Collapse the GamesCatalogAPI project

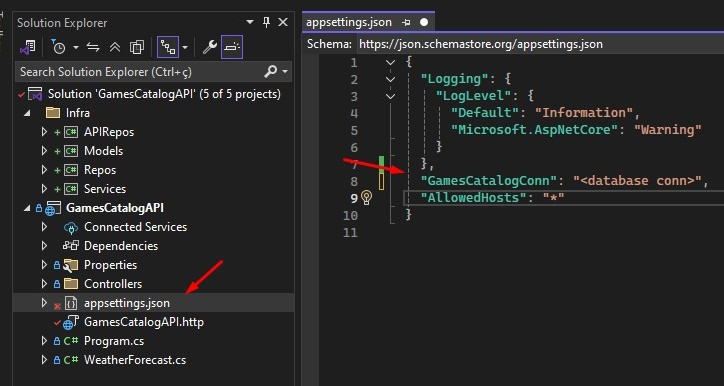click(27, 208)
